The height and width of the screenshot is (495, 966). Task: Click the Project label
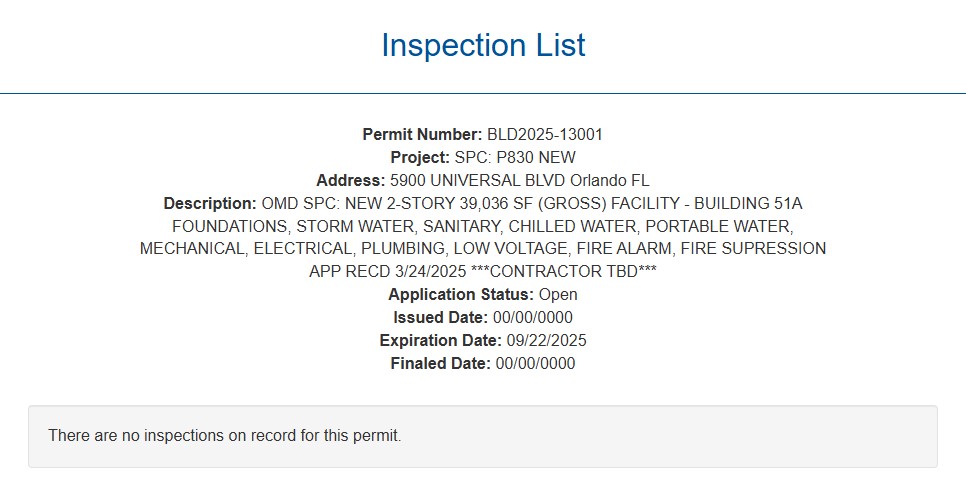420,158
